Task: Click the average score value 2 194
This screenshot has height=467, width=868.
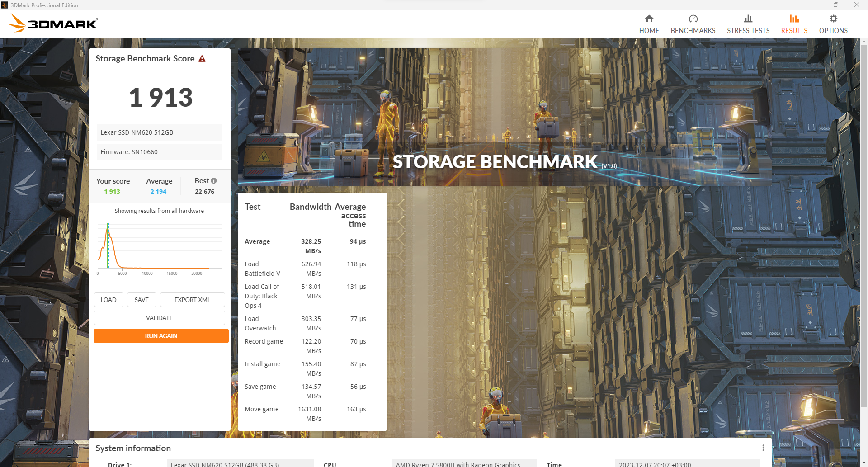Action: tap(158, 192)
